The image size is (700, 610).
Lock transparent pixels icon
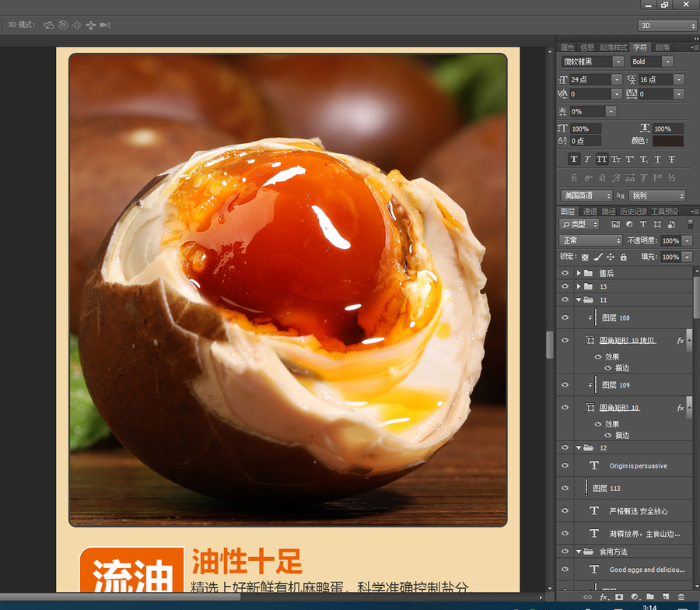point(585,257)
